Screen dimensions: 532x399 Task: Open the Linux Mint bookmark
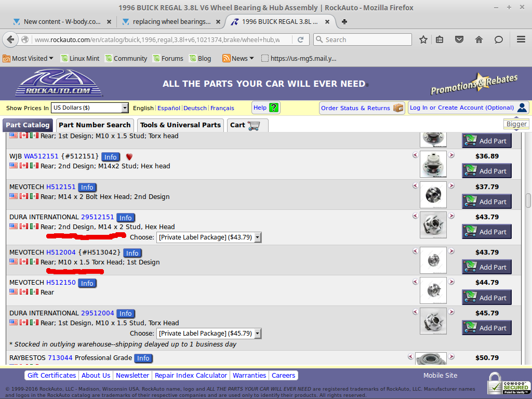pos(80,58)
